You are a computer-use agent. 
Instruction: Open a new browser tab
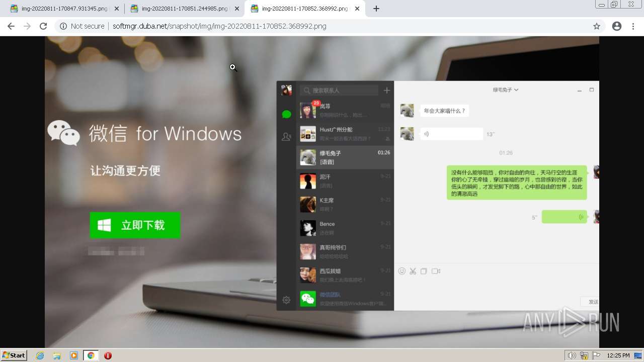point(376,9)
